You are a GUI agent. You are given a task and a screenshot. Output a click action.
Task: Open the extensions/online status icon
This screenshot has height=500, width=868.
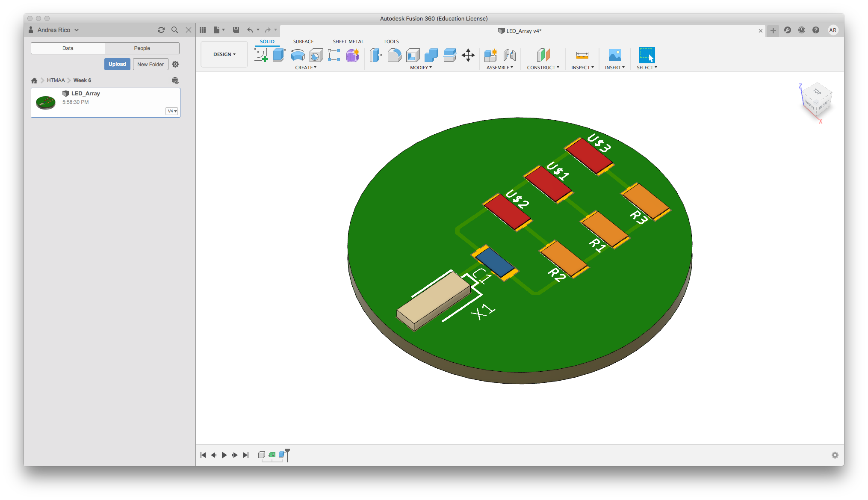click(788, 30)
